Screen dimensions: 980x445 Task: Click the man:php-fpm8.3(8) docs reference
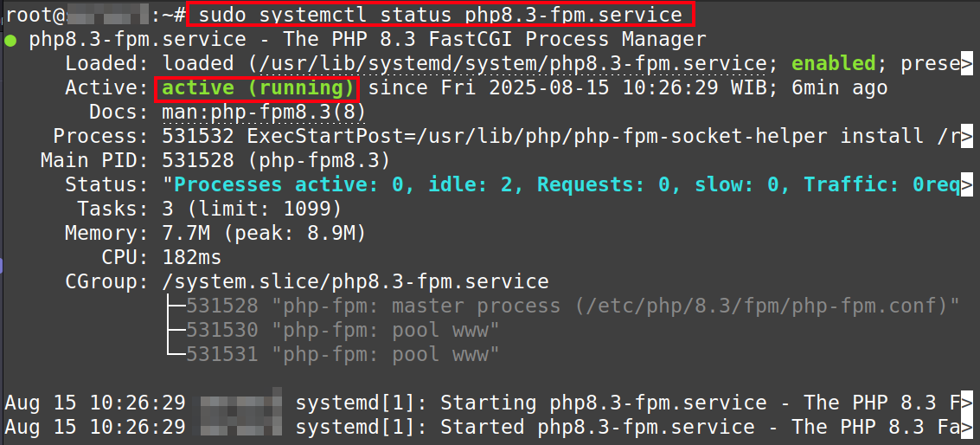[x=264, y=113]
